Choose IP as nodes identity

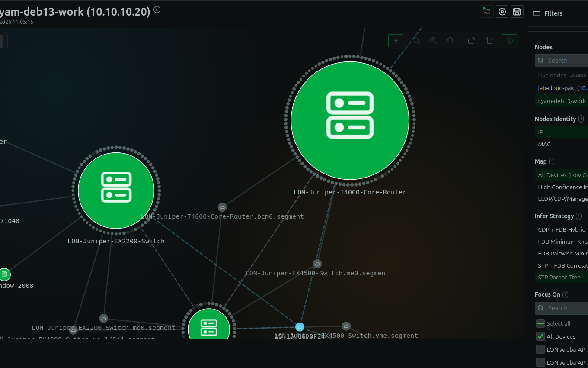(561, 132)
